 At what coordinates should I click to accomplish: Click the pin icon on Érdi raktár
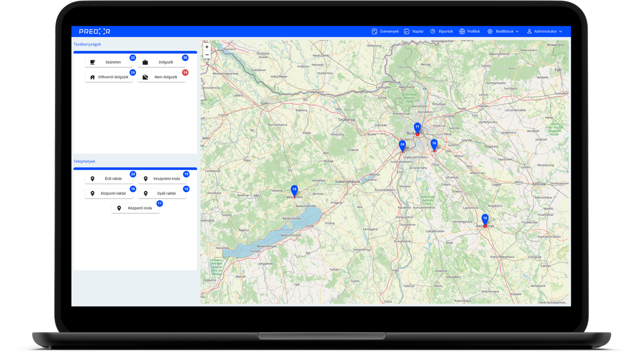92,179
